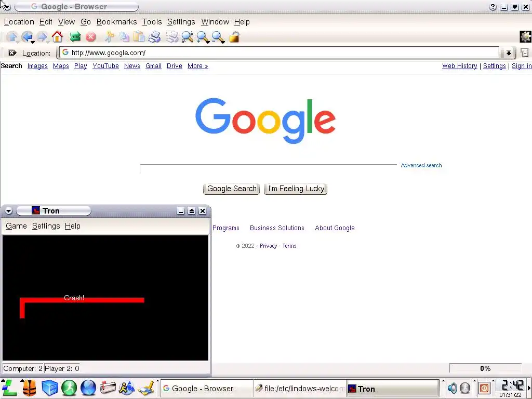Click the I'm Feeling Lucky button
Image resolution: width=532 pixels, height=399 pixels.
point(296,189)
